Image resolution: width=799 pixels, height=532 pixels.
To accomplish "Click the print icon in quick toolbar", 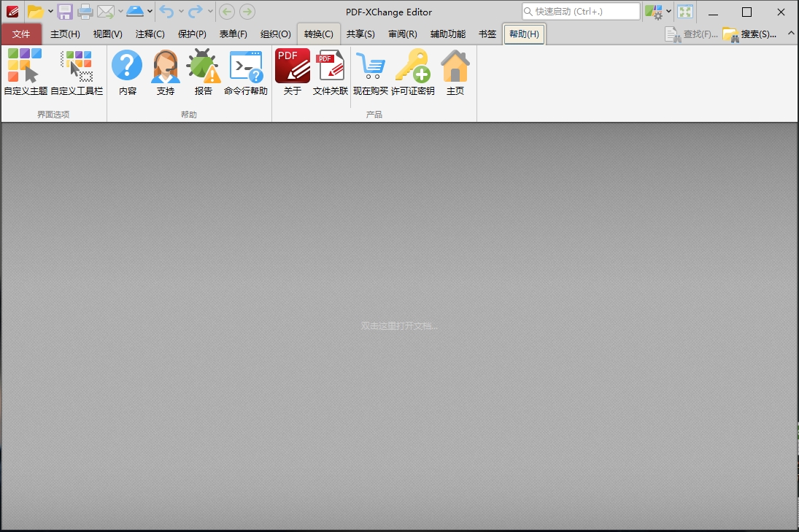I will [x=85, y=11].
